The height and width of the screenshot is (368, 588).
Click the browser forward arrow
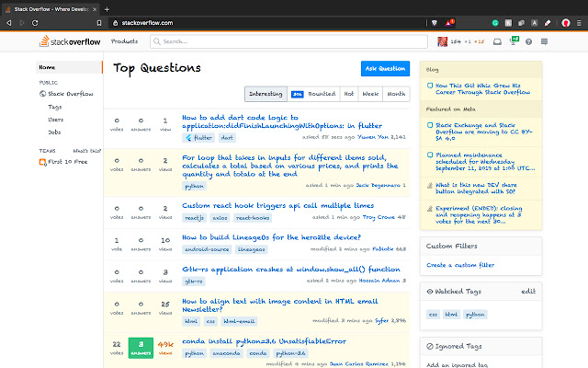coord(22,23)
